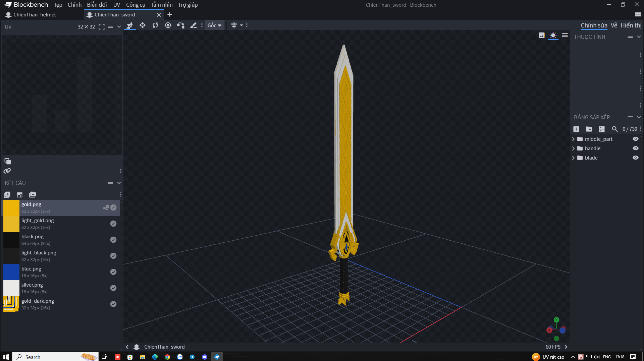Click the Add Group folder icon
Screen dimensions: 644x361
(589, 129)
